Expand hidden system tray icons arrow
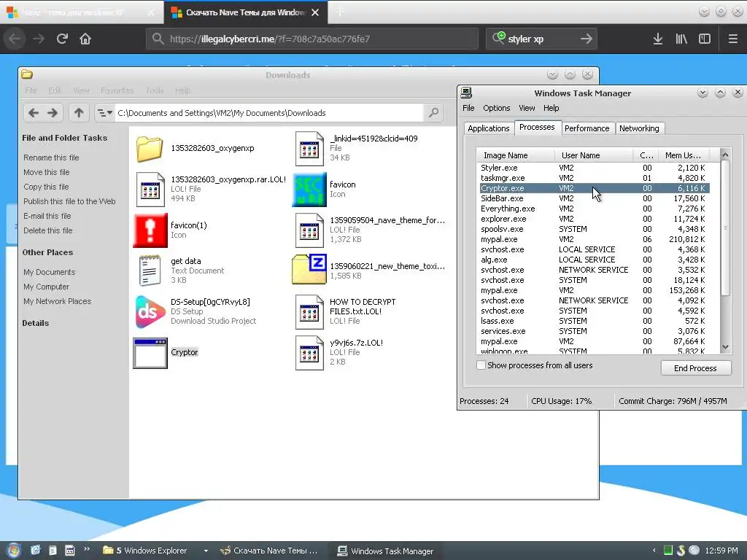Viewport: 747px width, 560px height. (x=654, y=551)
